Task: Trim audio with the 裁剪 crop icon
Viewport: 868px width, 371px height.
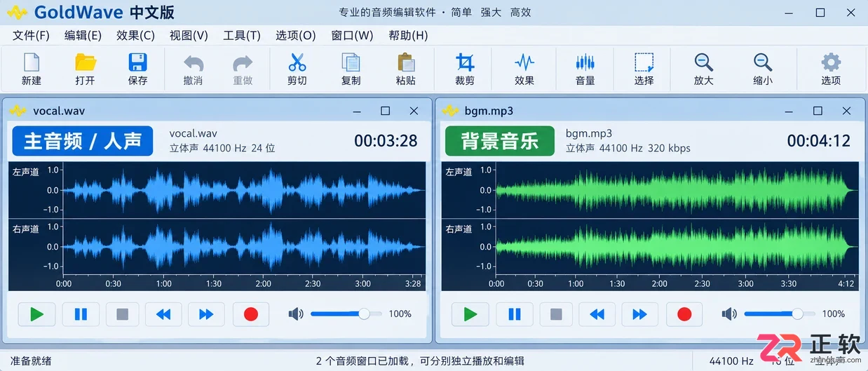Action: (x=464, y=62)
